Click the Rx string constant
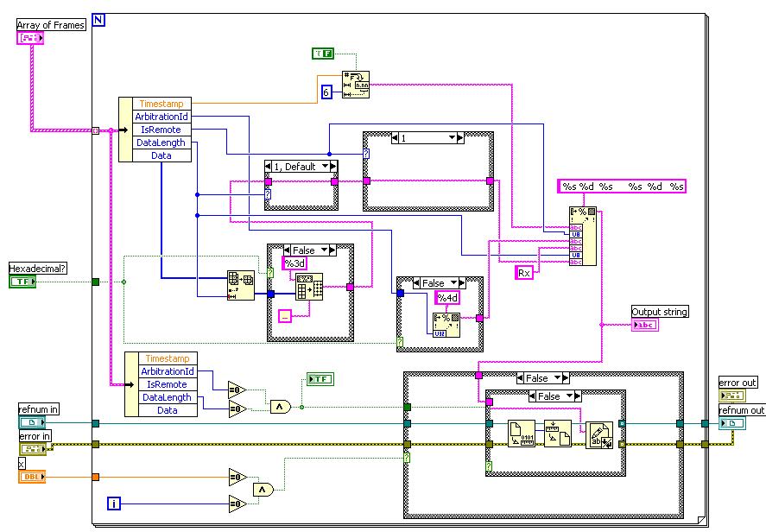The height and width of the screenshot is (532, 766). pyautogui.click(x=524, y=273)
